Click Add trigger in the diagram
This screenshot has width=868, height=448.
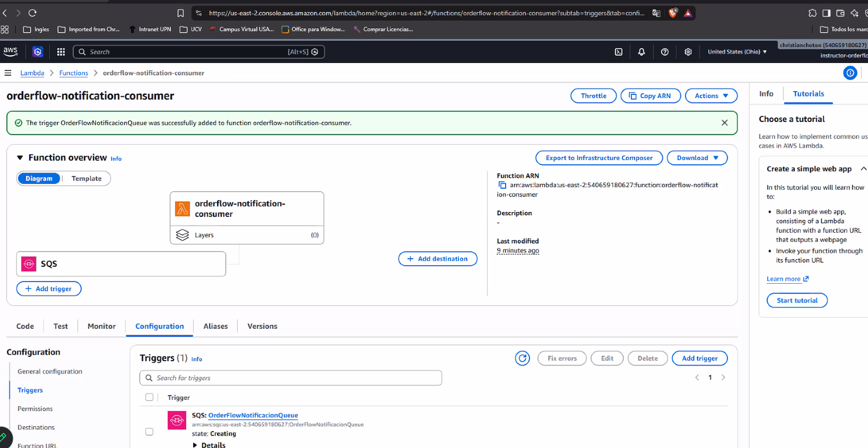click(x=49, y=289)
